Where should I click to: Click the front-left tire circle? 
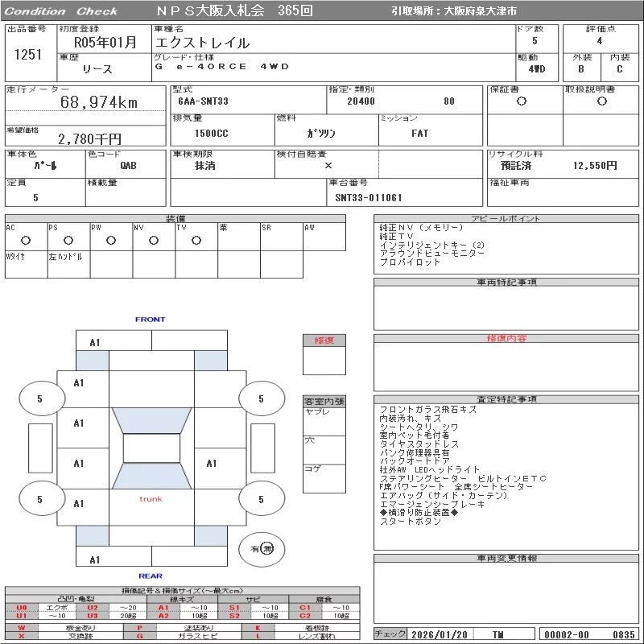[x=40, y=398]
